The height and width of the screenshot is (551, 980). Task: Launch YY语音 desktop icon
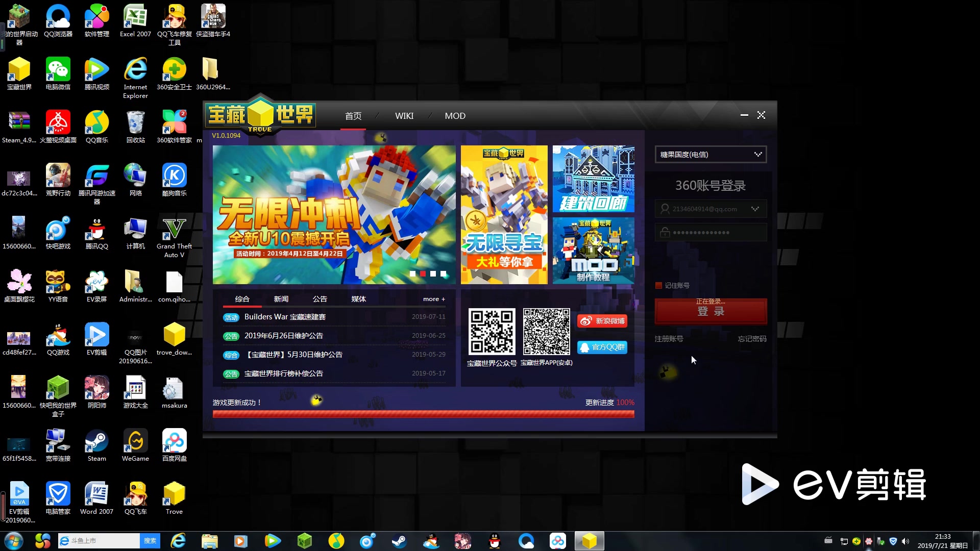pyautogui.click(x=58, y=286)
